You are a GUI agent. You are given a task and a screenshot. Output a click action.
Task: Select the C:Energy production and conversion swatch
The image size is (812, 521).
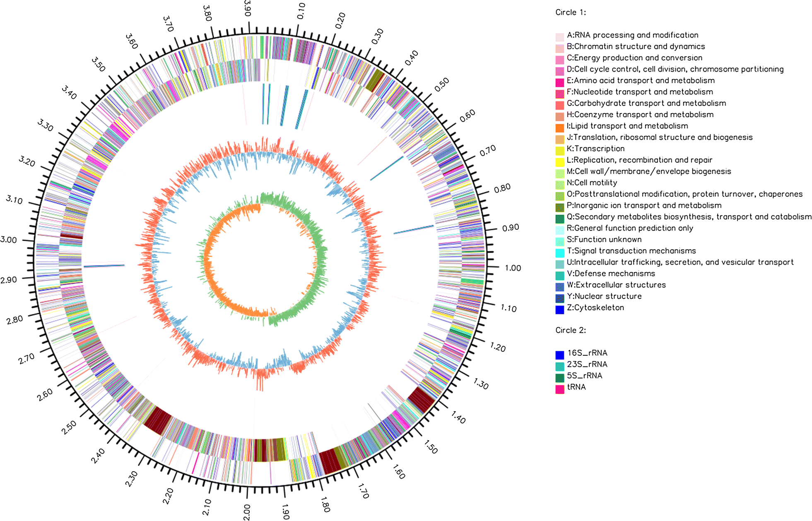click(x=559, y=60)
